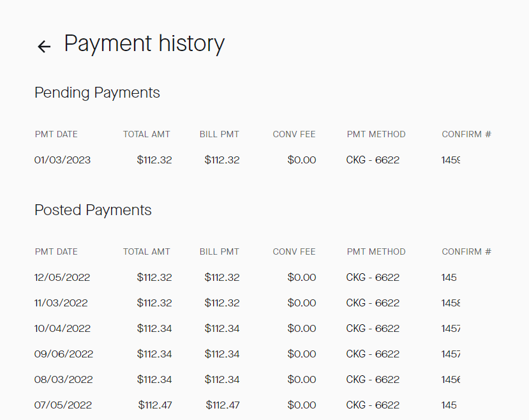The height and width of the screenshot is (420, 529).
Task: Click BILL PMT header in Posted Payments
Action: (219, 251)
